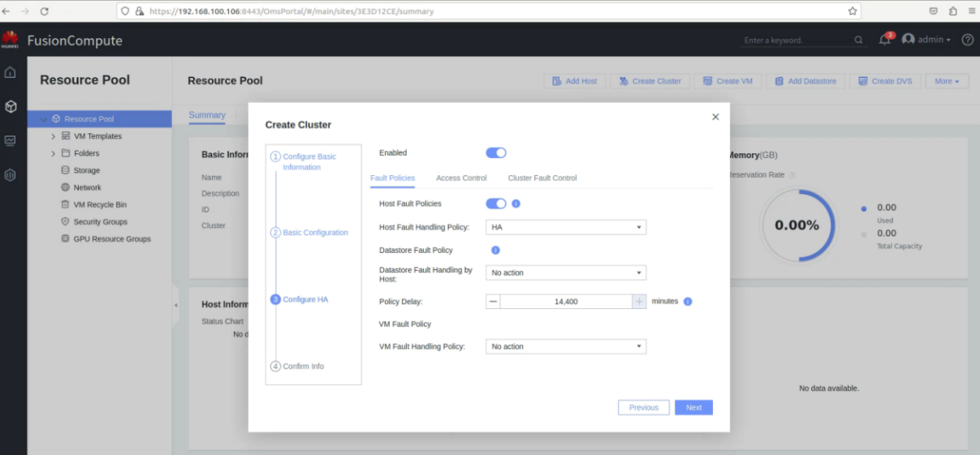This screenshot has width=980, height=455.
Task: Click the keyword search field
Action: pos(796,40)
